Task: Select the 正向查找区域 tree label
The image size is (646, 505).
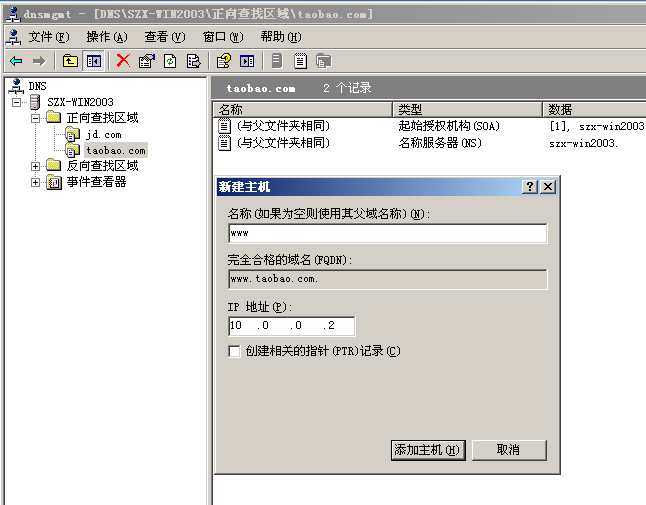Action: pos(102,118)
